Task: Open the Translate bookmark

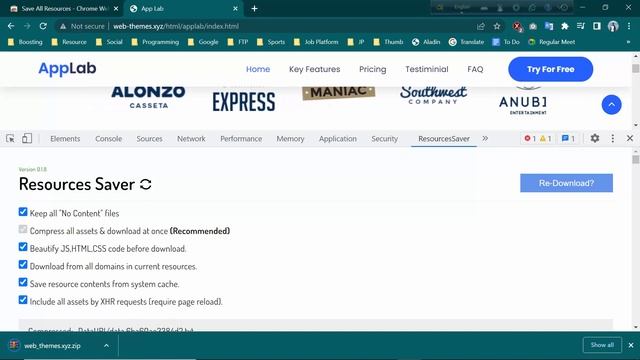Action: click(x=466, y=42)
